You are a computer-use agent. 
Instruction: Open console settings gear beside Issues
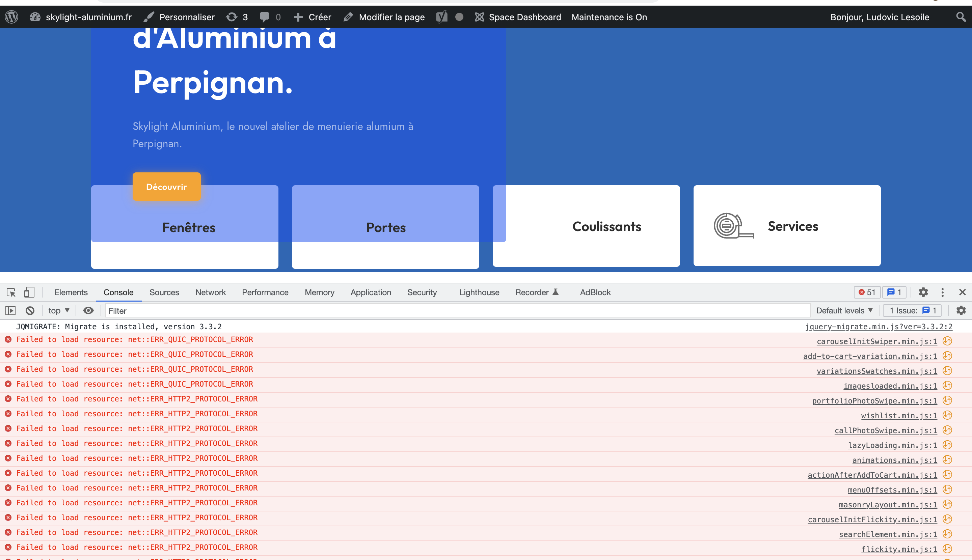[961, 310]
